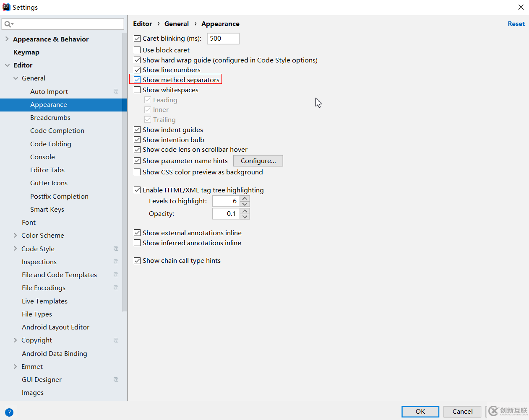
Task: Click the project-level icon beside Copyright
Action: (116, 340)
